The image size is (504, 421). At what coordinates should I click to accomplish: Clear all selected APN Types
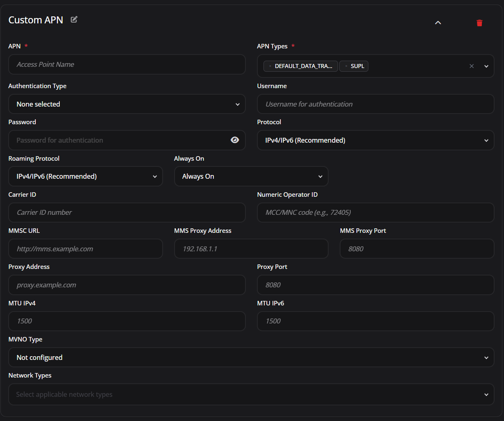pyautogui.click(x=472, y=66)
